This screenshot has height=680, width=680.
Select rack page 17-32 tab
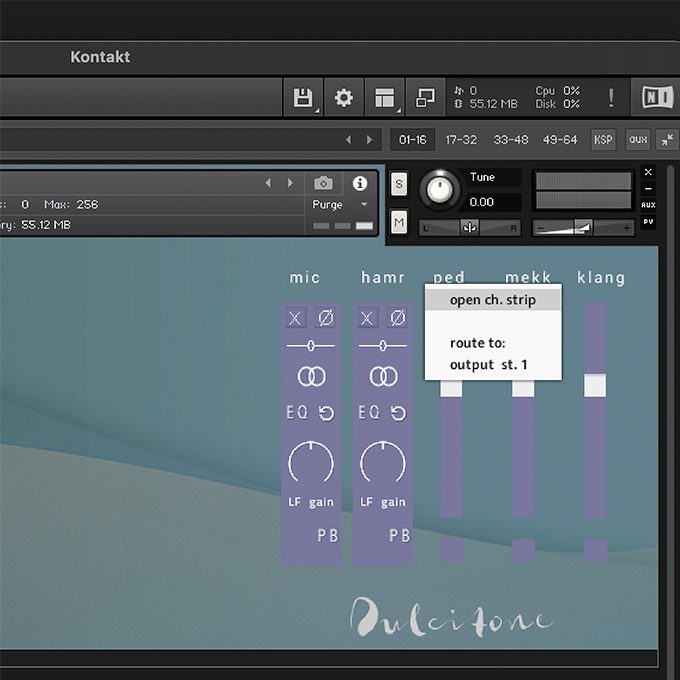click(x=461, y=140)
